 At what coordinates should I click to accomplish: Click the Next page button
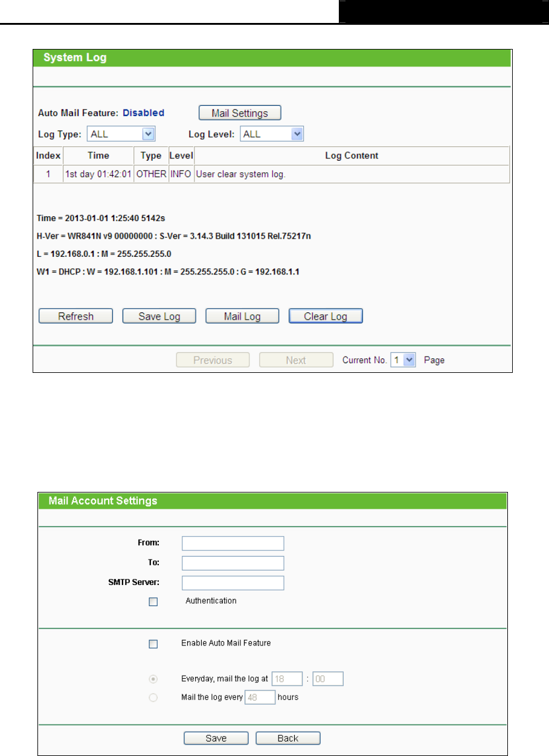tap(296, 360)
